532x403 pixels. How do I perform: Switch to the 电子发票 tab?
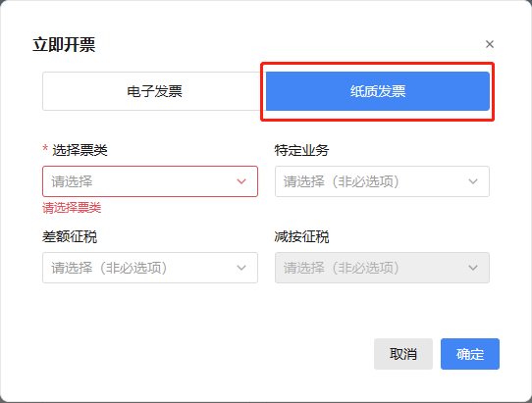click(x=154, y=91)
